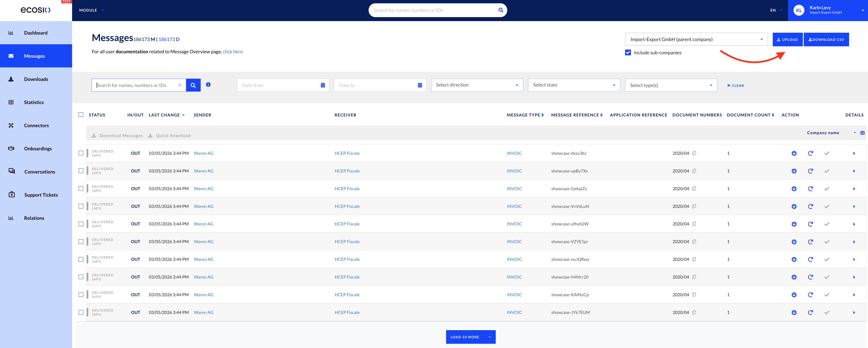Open the search info tooltip icon
The width and height of the screenshot is (868, 348).
[x=208, y=85]
